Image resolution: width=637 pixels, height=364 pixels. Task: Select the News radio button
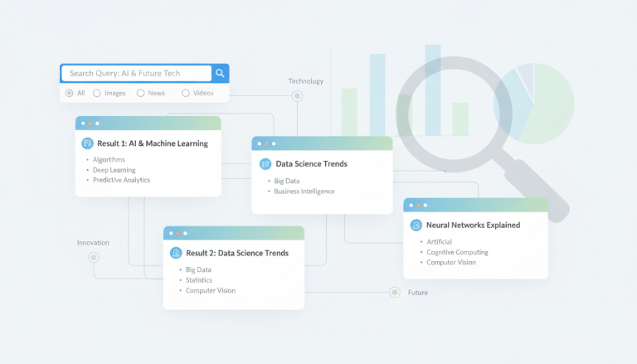[x=140, y=93]
